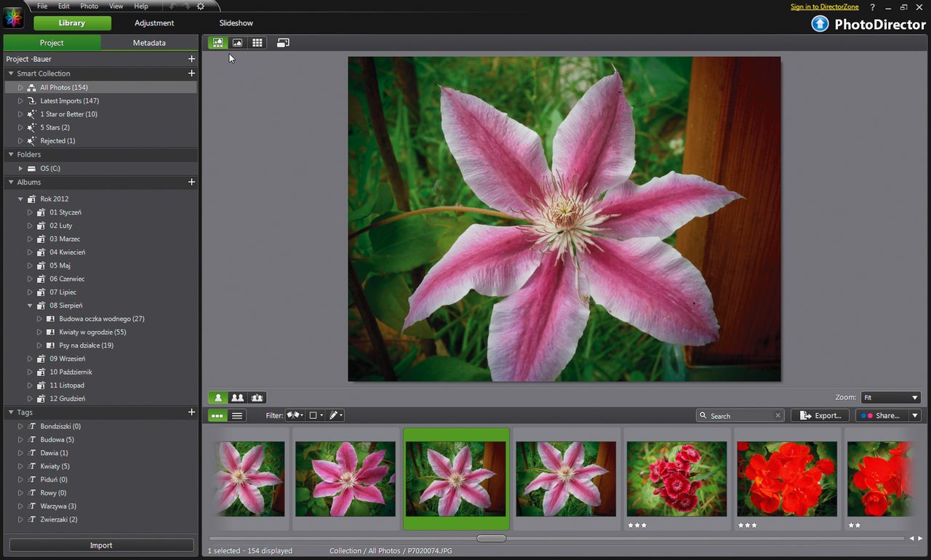
Task: Open the Edit menu
Action: point(64,7)
